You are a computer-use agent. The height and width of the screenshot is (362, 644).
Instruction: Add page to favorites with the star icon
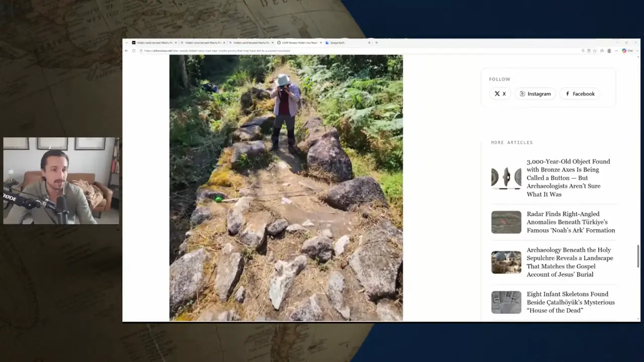pos(595,51)
